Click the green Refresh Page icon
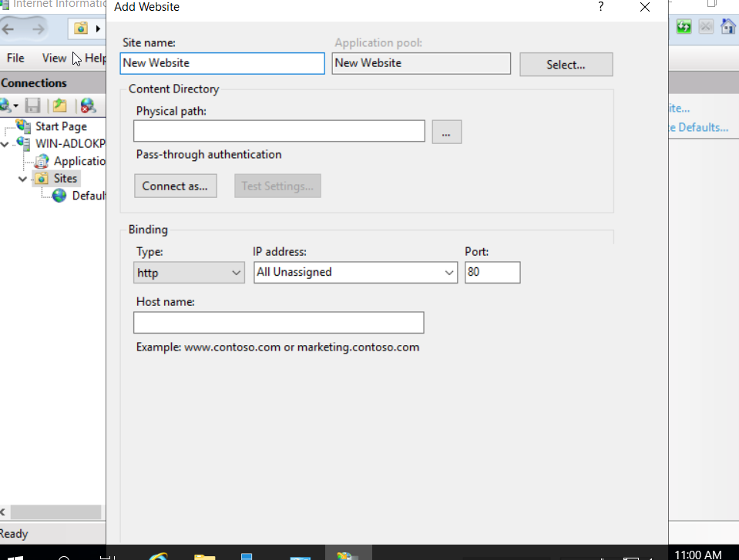739x560 pixels. (x=684, y=27)
